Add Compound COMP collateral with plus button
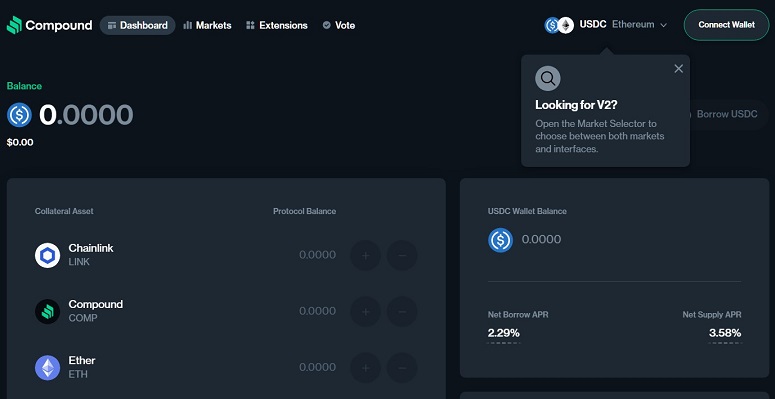 pos(366,311)
